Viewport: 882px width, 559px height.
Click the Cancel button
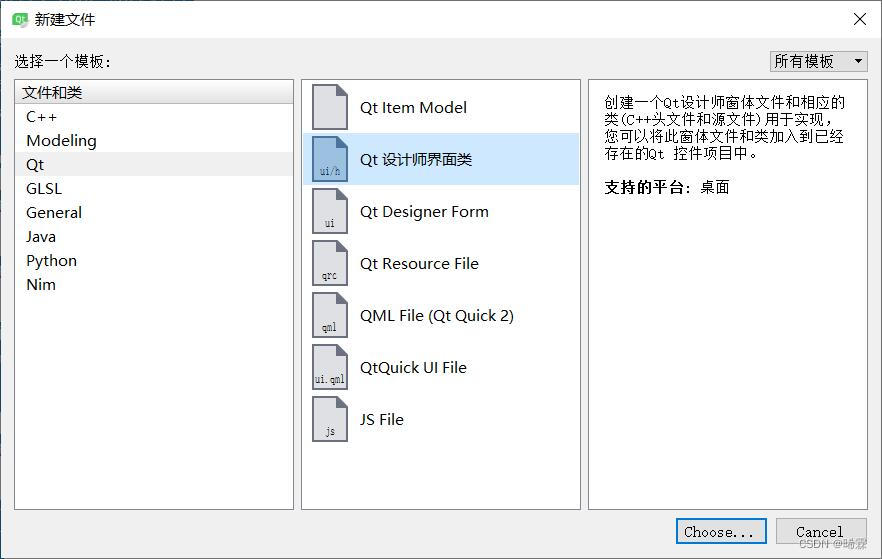[821, 531]
